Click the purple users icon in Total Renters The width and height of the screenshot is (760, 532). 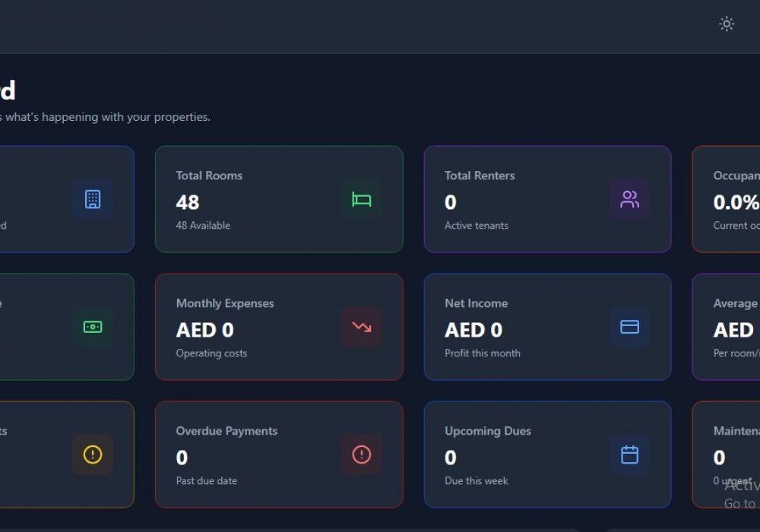point(629,199)
